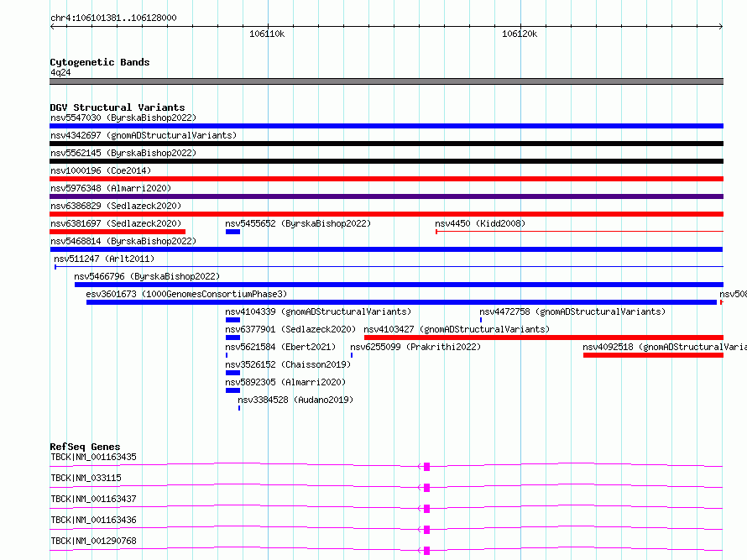The image size is (747, 560).
Task: Click the purple nsv5976348 variant bar
Action: click(386, 196)
